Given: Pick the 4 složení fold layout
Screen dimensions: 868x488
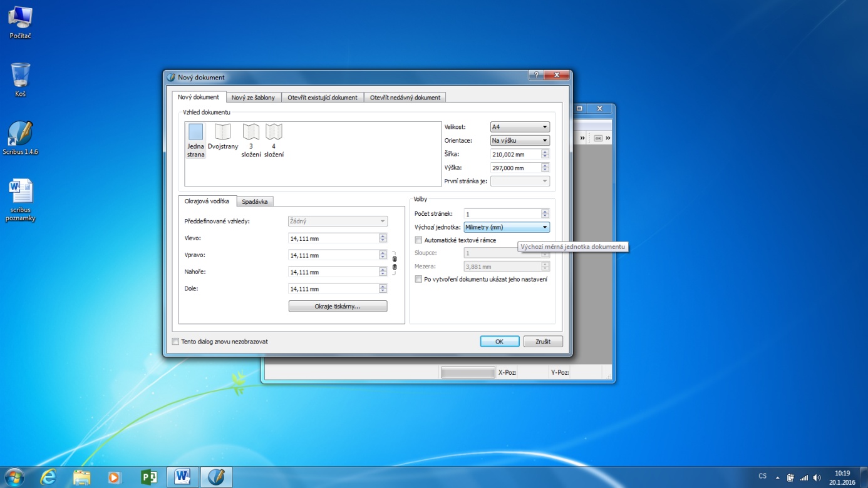Looking at the screenshot, I should [274, 140].
